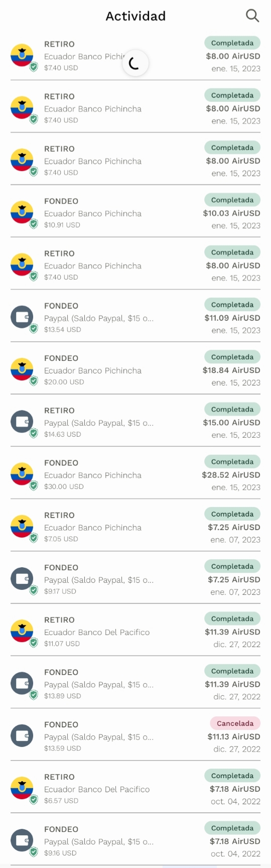Click the wallet icon of the cancelled $11.13 fondeo
This screenshot has height=868, width=271.
22,735
